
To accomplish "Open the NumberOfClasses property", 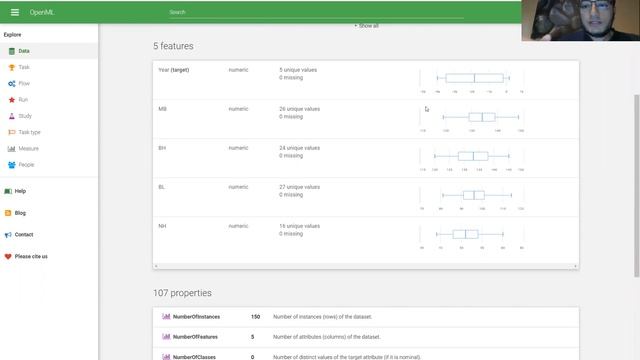I will tap(194, 357).
